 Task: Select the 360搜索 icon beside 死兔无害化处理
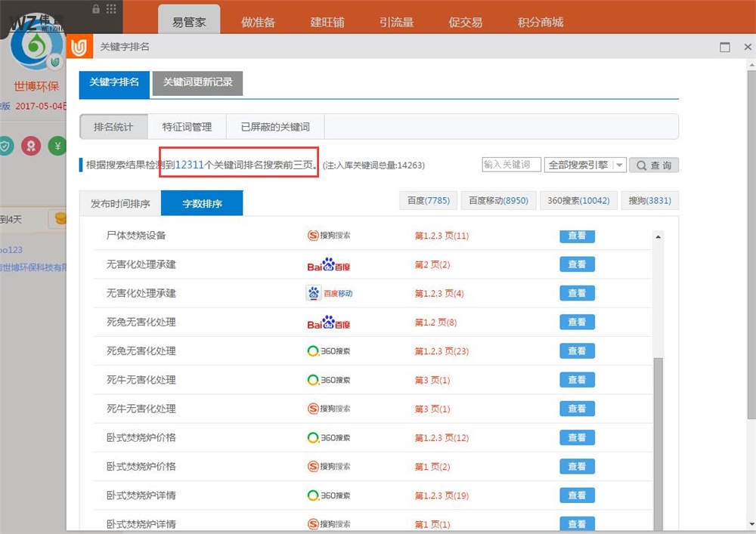tap(327, 350)
